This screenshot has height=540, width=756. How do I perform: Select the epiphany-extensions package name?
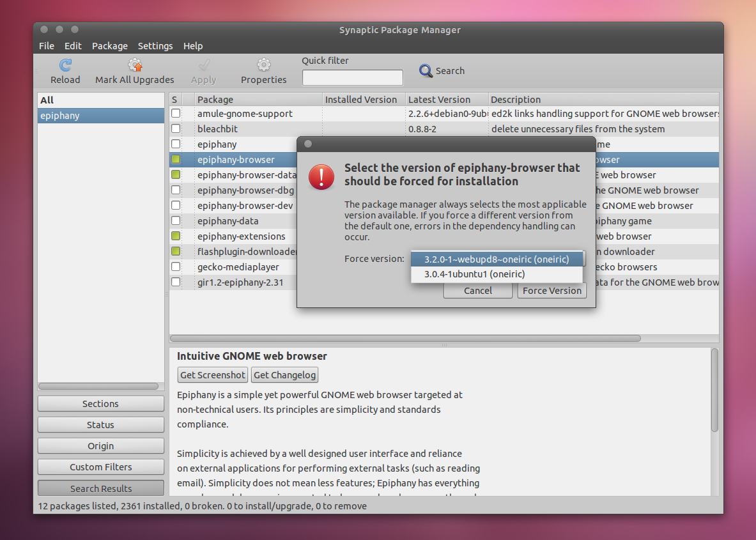[241, 236]
